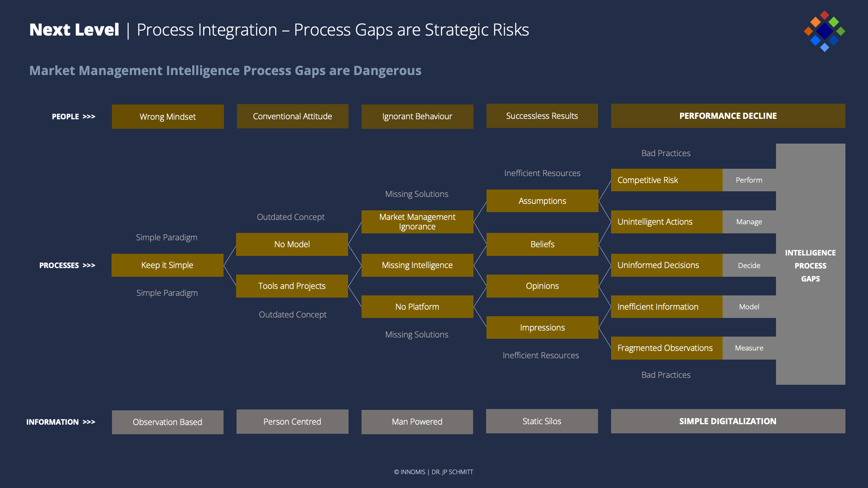Click the Fragmented Observations box
The width and height of the screenshot is (868, 488).
667,348
